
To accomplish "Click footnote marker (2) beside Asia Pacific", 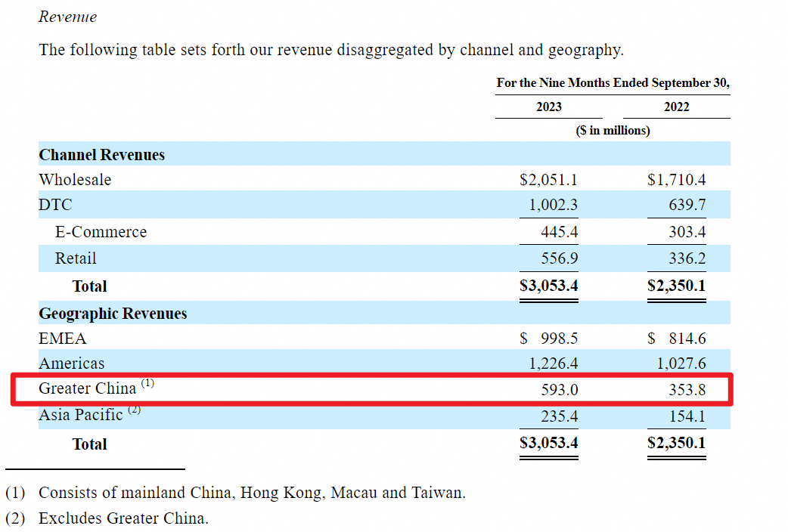I will tap(134, 410).
